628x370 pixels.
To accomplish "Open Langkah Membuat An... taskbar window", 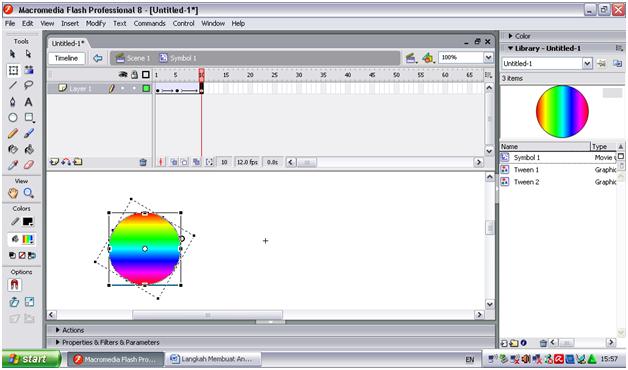I will (x=213, y=359).
